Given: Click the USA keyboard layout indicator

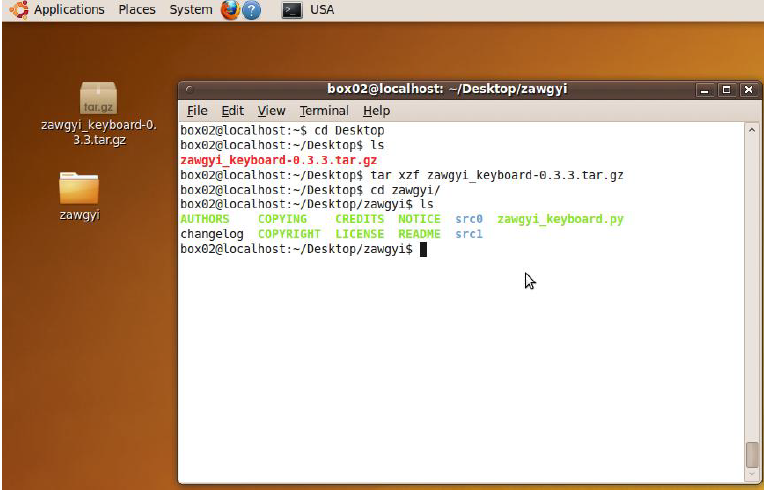Looking at the screenshot, I should pos(322,10).
